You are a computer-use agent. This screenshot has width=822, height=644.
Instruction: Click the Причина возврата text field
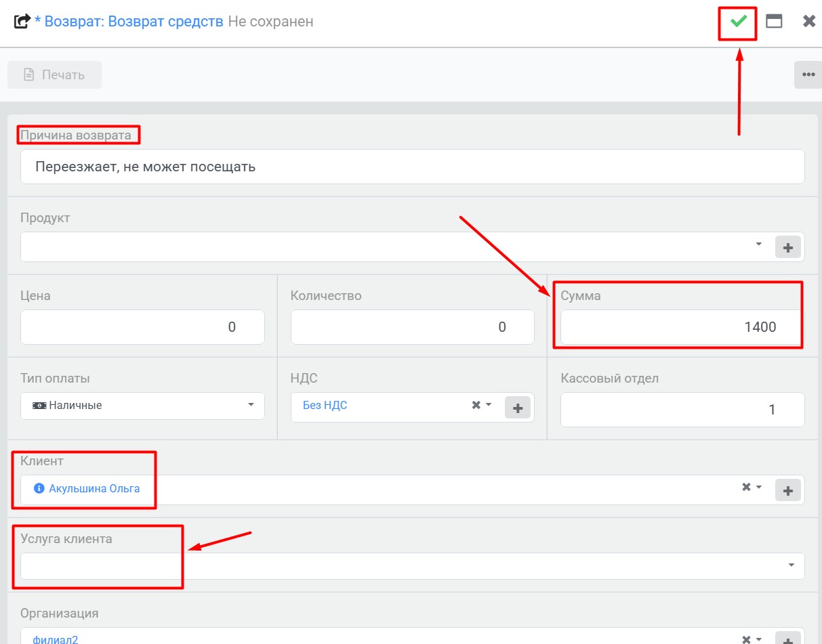[412, 167]
